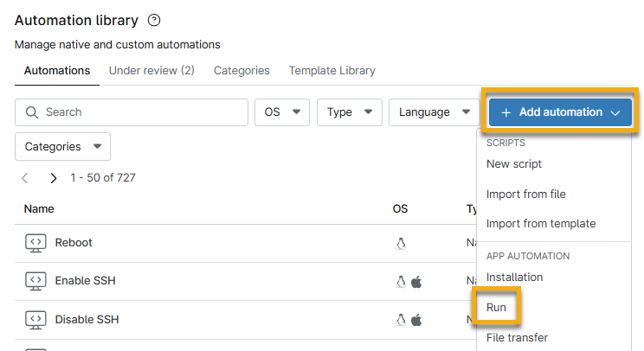
Task: Go to previous page arrow
Action: [x=25, y=178]
